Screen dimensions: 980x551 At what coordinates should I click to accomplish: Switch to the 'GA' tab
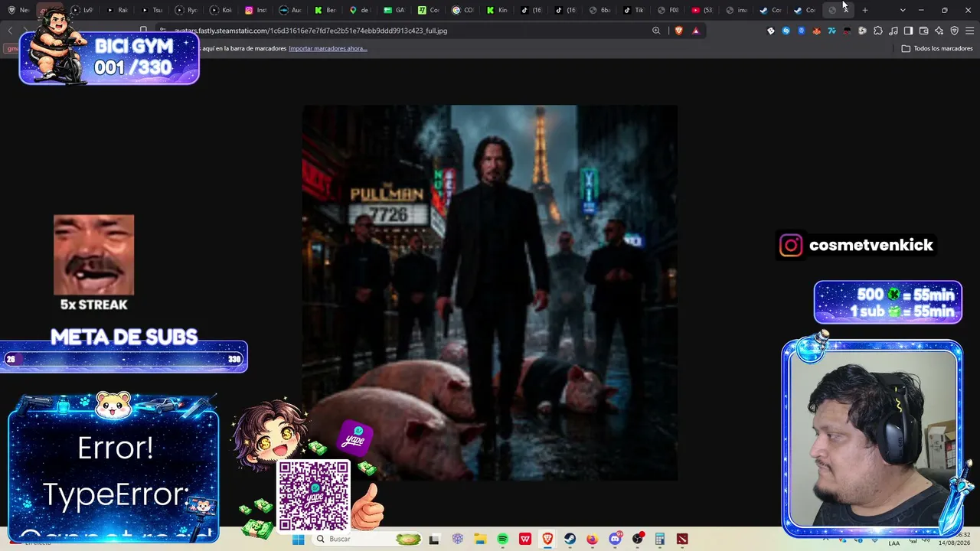(x=394, y=10)
